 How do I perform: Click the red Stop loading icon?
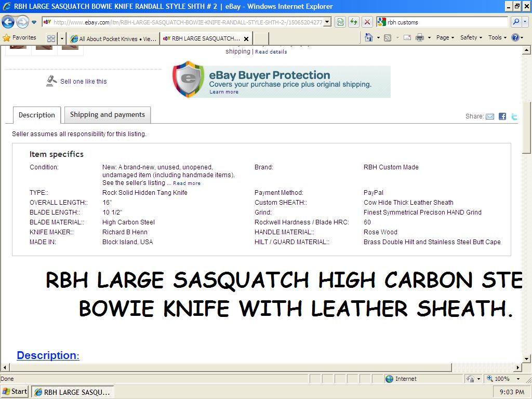(x=367, y=22)
